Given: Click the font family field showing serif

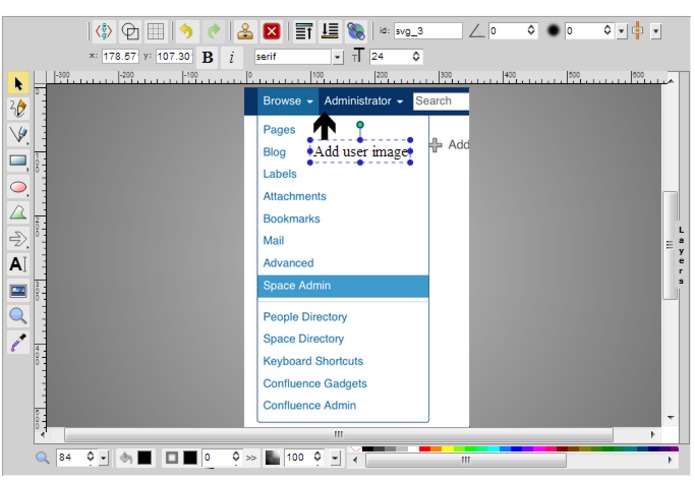Looking at the screenshot, I should (293, 57).
